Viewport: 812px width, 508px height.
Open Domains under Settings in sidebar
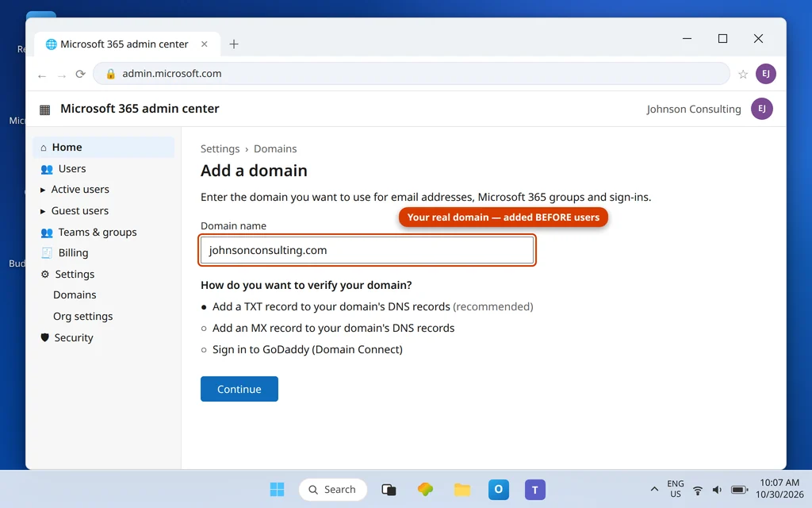[x=75, y=294]
